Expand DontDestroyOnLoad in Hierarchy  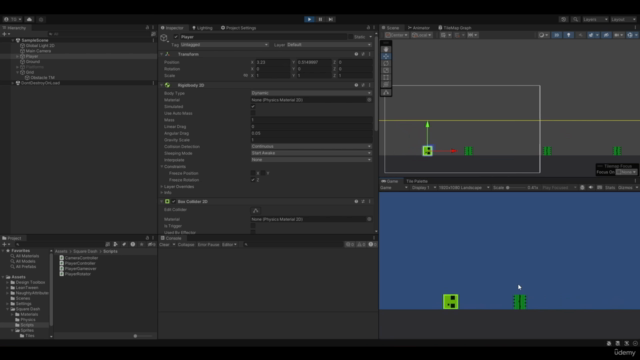point(13,83)
